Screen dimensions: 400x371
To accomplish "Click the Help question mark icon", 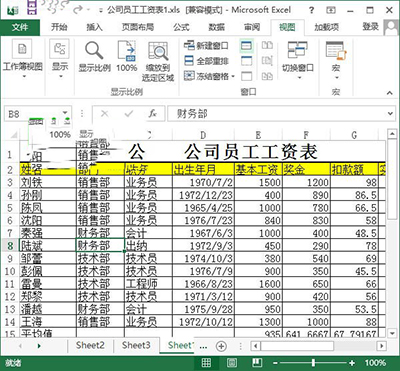I will coord(311,10).
